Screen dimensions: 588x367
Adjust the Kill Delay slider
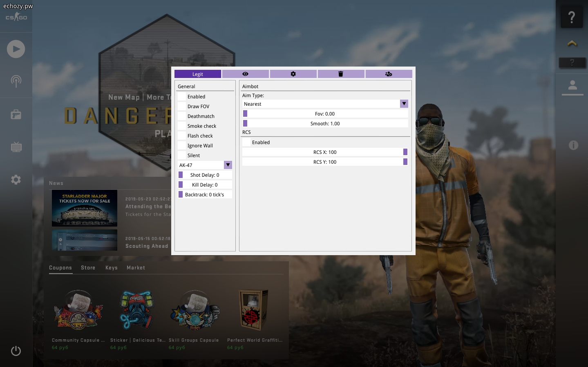click(x=205, y=185)
